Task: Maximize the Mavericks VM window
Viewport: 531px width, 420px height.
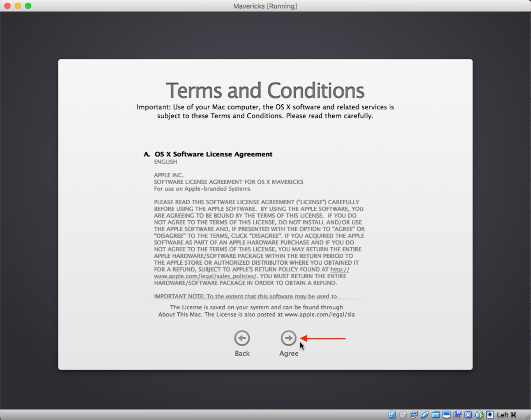Action: pos(28,6)
